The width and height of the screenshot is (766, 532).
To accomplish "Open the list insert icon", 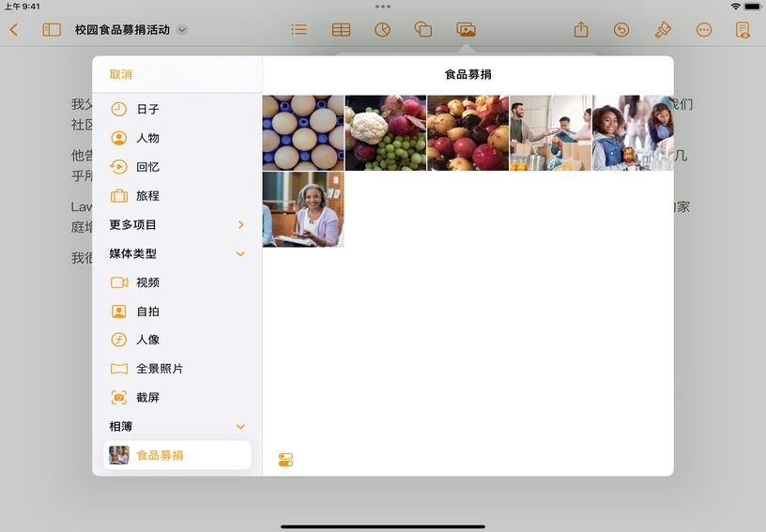I will (x=299, y=30).
